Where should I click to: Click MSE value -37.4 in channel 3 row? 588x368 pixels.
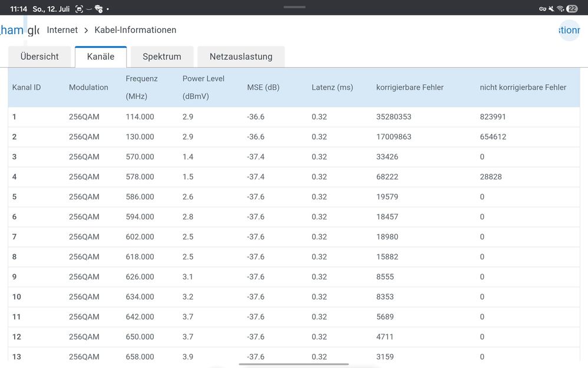[x=256, y=157]
